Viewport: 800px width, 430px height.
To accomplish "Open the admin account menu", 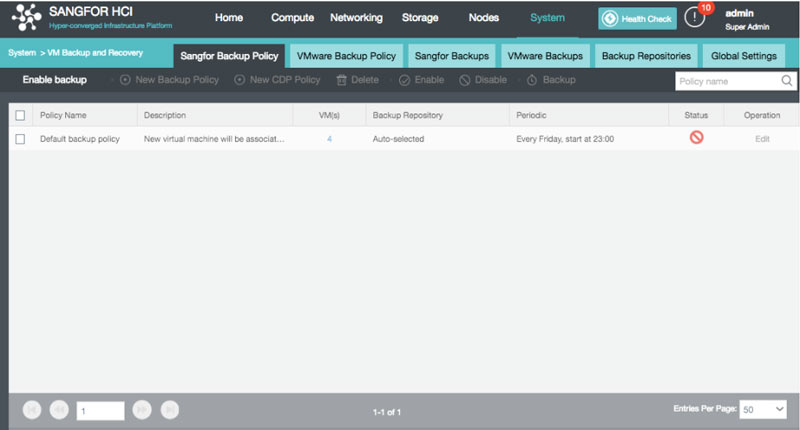I will click(x=747, y=19).
